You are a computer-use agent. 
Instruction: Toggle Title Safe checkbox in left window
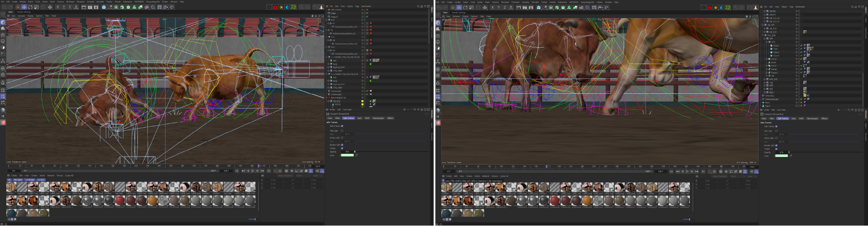[342, 131]
